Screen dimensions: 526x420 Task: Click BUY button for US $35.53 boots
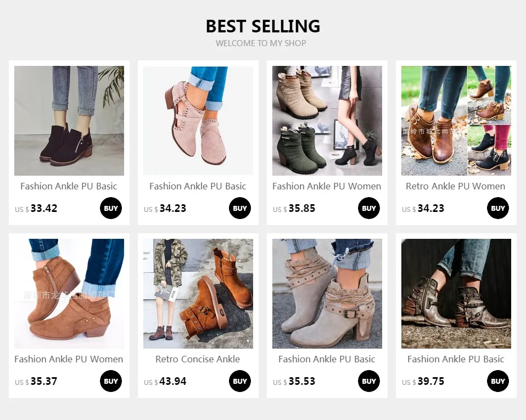[x=368, y=381]
